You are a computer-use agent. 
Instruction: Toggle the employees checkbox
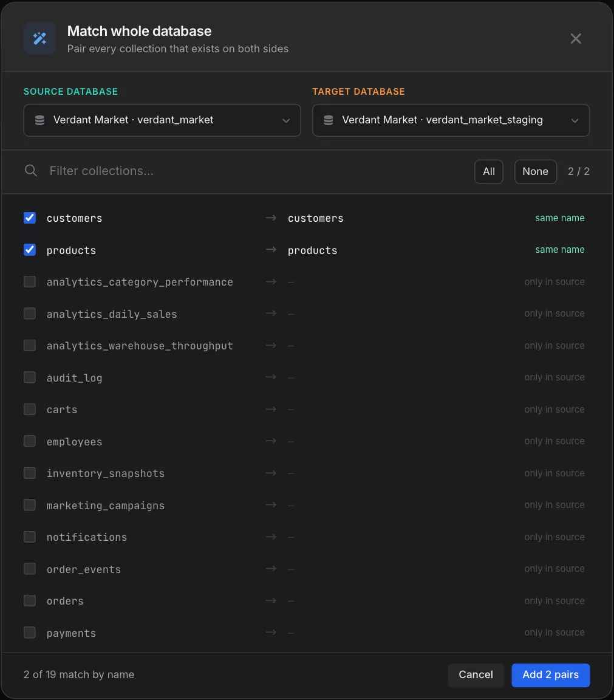coord(29,441)
